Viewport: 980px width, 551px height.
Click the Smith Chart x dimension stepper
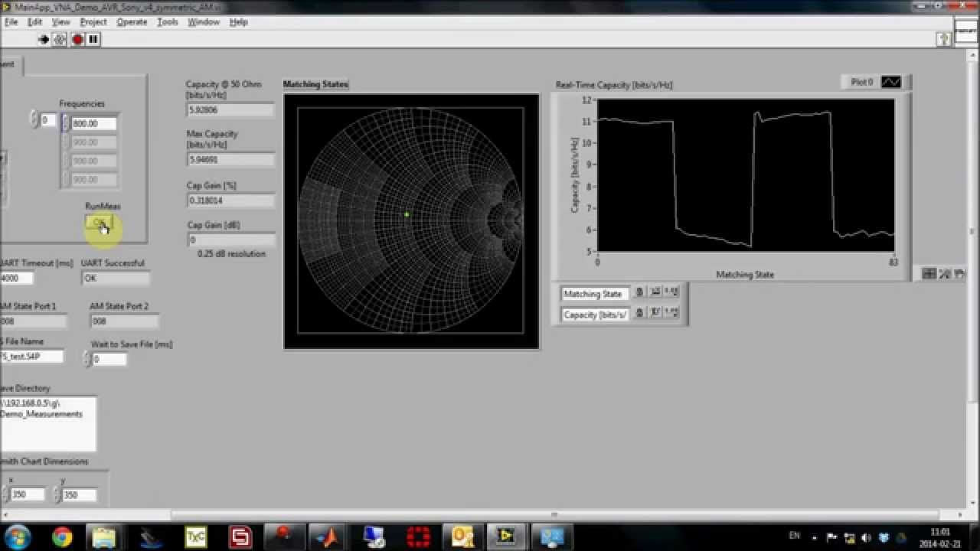5,494
